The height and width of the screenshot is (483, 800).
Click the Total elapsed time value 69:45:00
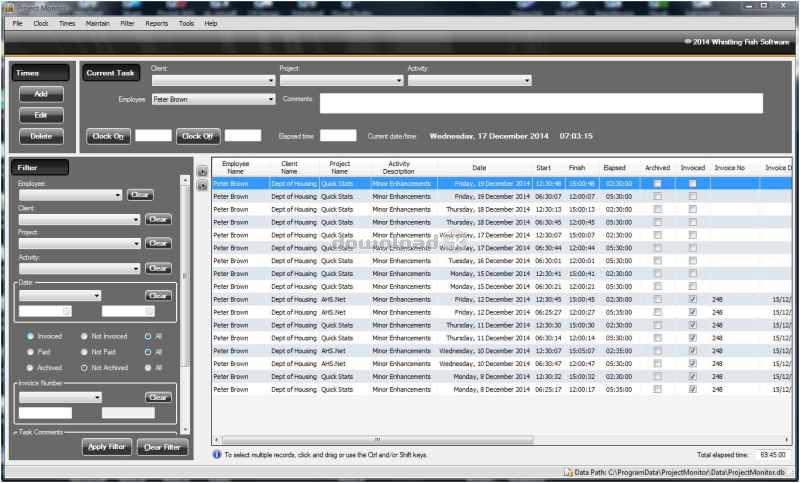coord(772,454)
